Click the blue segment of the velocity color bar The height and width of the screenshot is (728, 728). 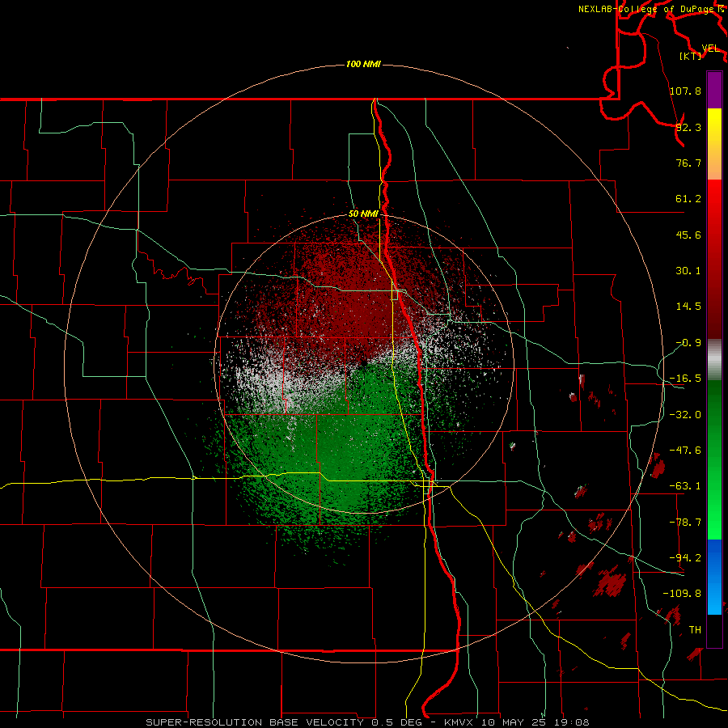[x=714, y=577]
